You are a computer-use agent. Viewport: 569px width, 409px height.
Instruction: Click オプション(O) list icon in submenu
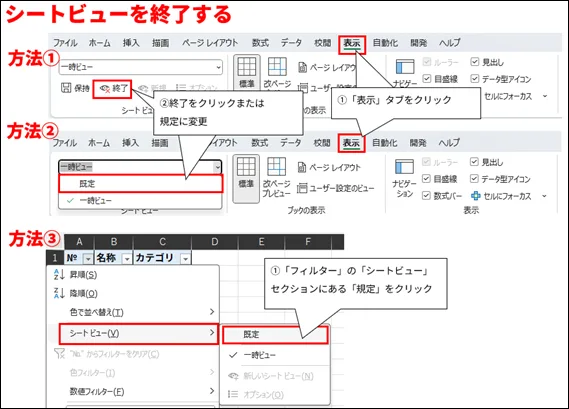(233, 394)
